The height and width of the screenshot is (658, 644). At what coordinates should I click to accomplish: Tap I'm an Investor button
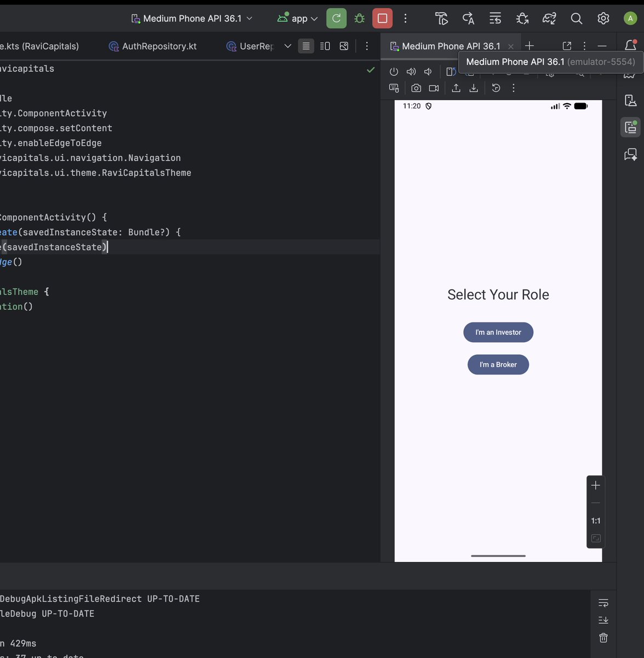click(498, 332)
